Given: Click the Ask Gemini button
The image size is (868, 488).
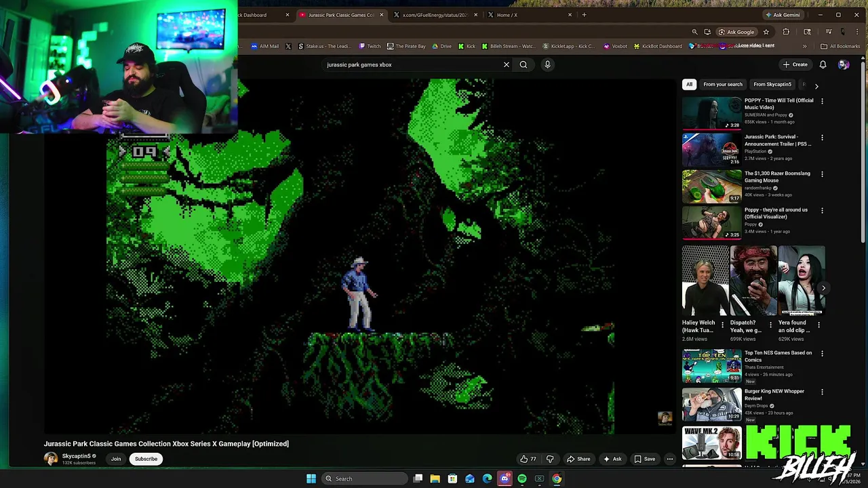Looking at the screenshot, I should click(x=783, y=15).
